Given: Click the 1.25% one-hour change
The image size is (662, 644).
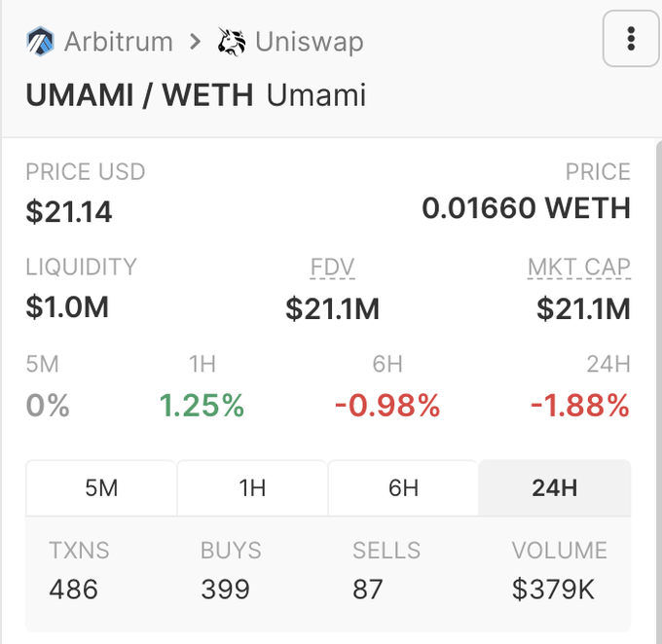Looking at the screenshot, I should [202, 406].
